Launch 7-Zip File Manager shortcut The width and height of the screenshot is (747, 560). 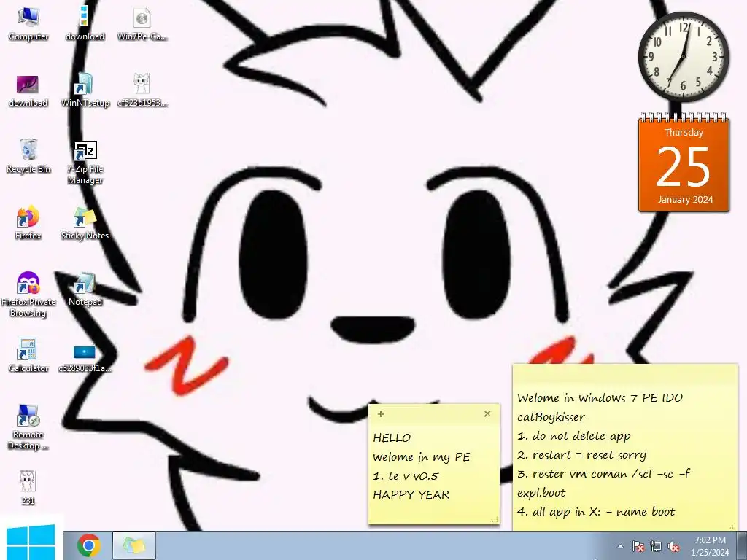[x=85, y=163]
